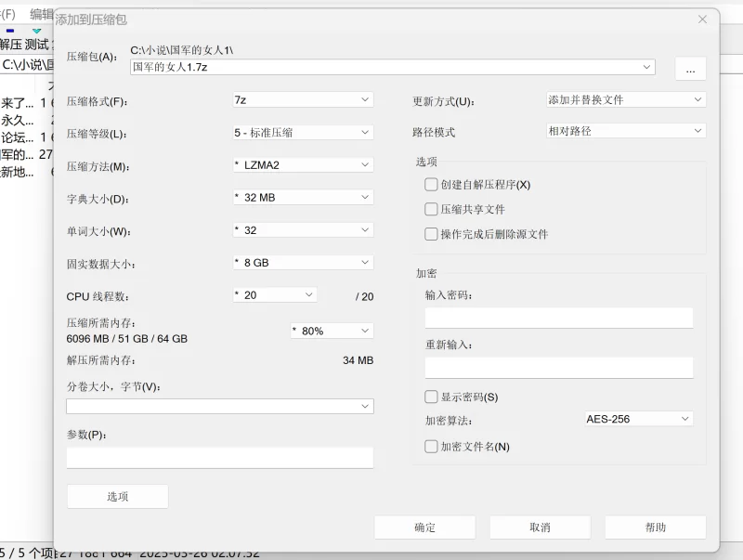Screen dimensions: 743x560
Task: Open the 压缩格式 7z dropdown
Action: click(303, 99)
